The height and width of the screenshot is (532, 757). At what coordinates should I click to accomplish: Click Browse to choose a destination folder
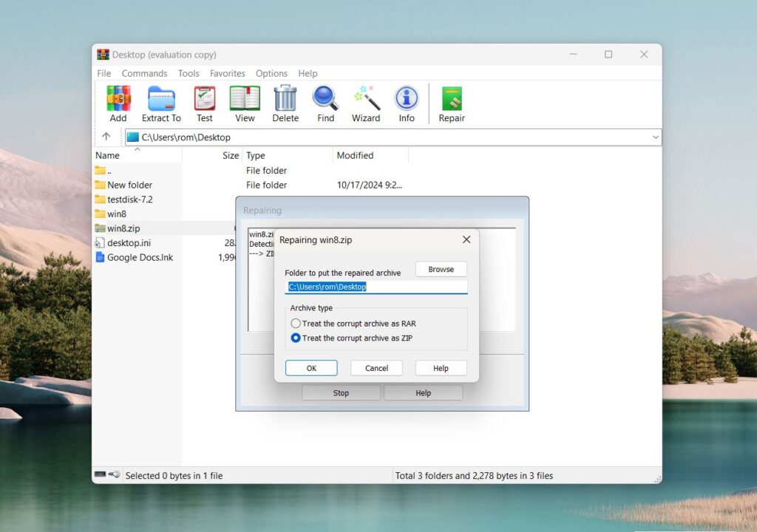[x=441, y=269]
